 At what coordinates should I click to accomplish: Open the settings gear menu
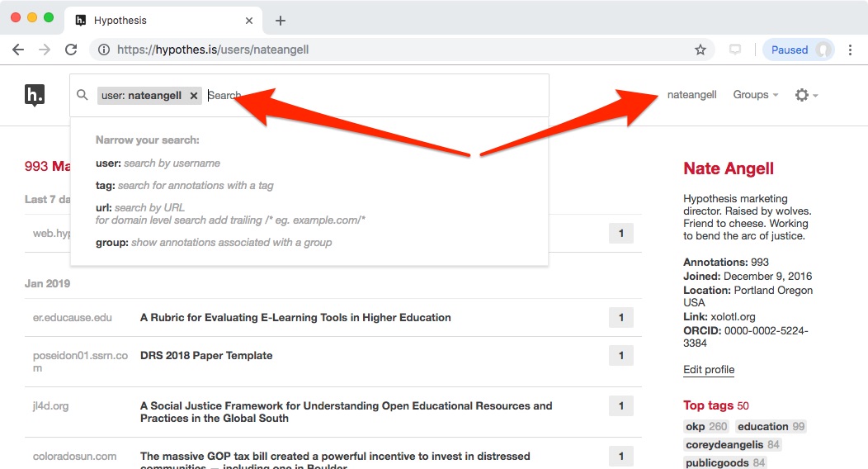tap(805, 95)
